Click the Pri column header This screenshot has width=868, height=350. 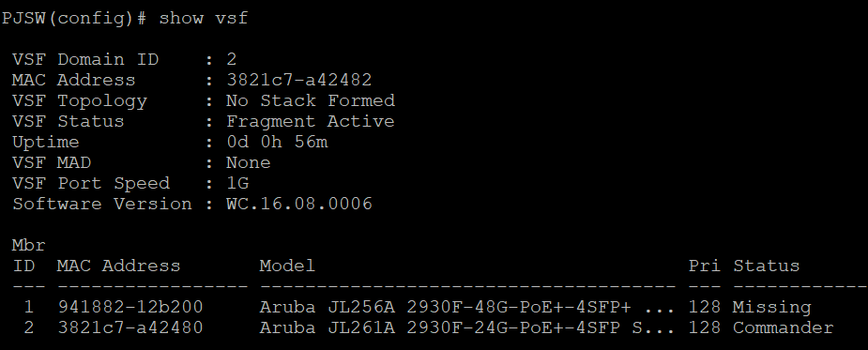point(704,266)
